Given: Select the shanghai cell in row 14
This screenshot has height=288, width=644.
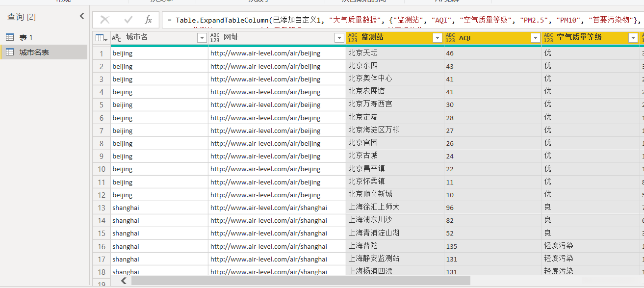Looking at the screenshot, I should click(159, 220).
